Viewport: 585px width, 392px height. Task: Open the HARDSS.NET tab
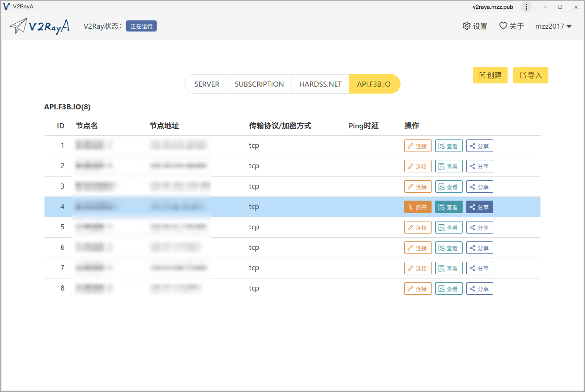click(x=320, y=84)
